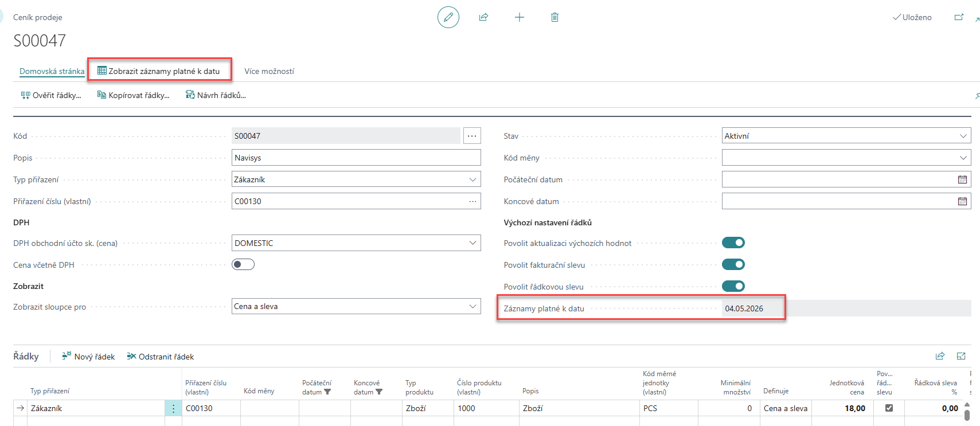Image resolution: width=980 pixels, height=426 pixels.
Task: Click Návrh řádků action
Action: tap(216, 95)
